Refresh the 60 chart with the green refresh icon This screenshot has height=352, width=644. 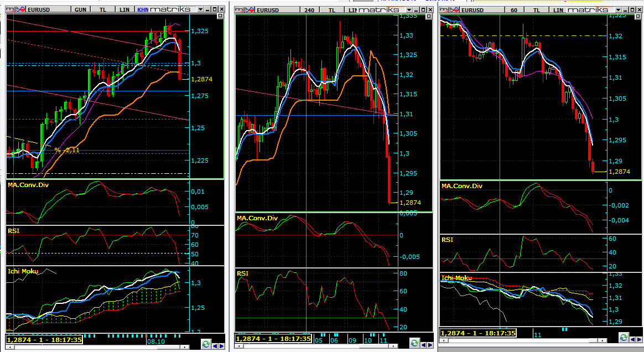624,337
